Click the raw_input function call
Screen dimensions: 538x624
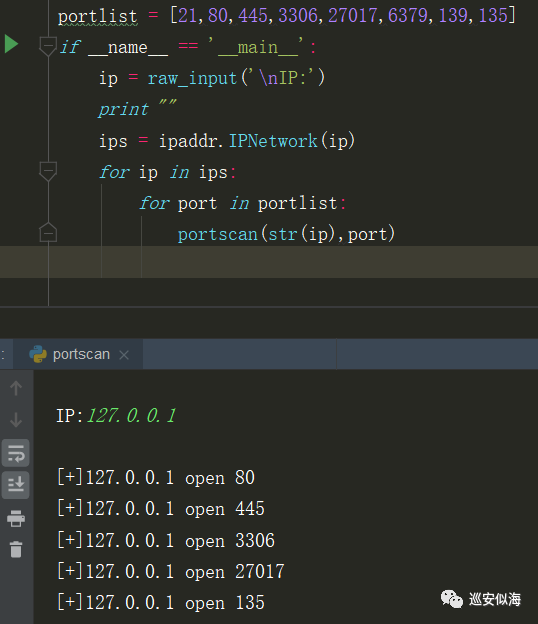click(x=192, y=78)
